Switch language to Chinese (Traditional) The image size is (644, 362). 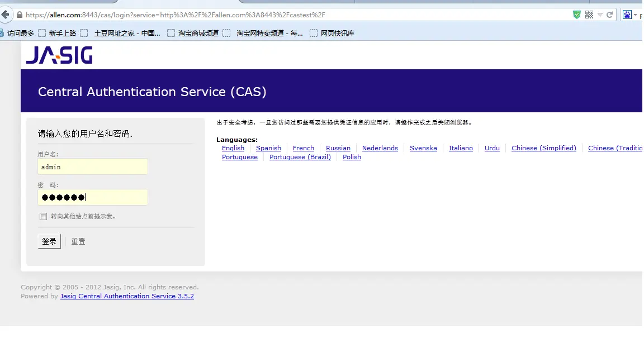click(615, 148)
